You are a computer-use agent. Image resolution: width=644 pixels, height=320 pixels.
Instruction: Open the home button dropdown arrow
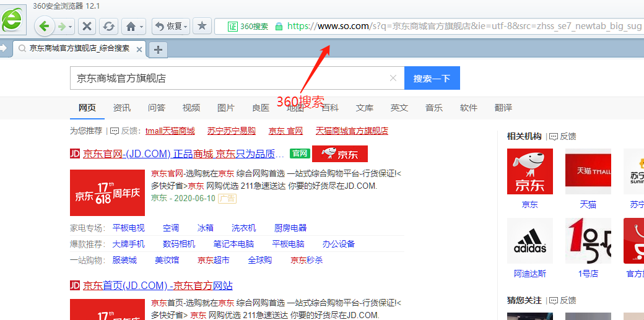tap(142, 27)
